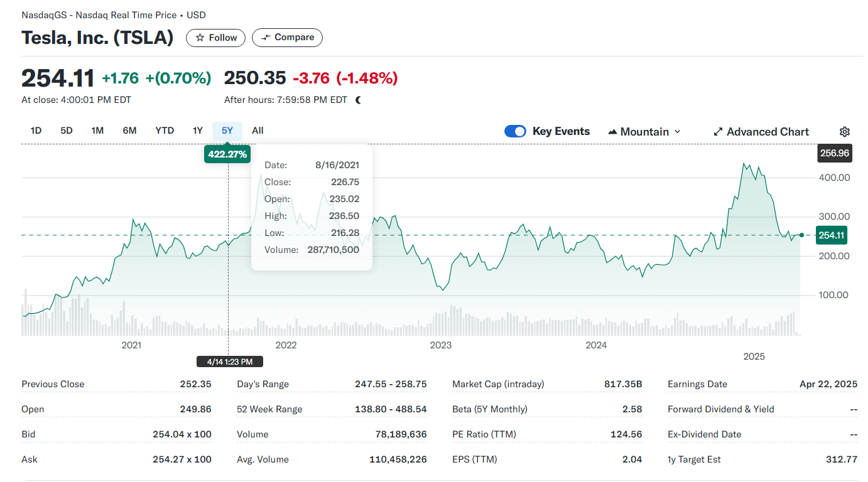Open the Compare button

pyautogui.click(x=287, y=38)
